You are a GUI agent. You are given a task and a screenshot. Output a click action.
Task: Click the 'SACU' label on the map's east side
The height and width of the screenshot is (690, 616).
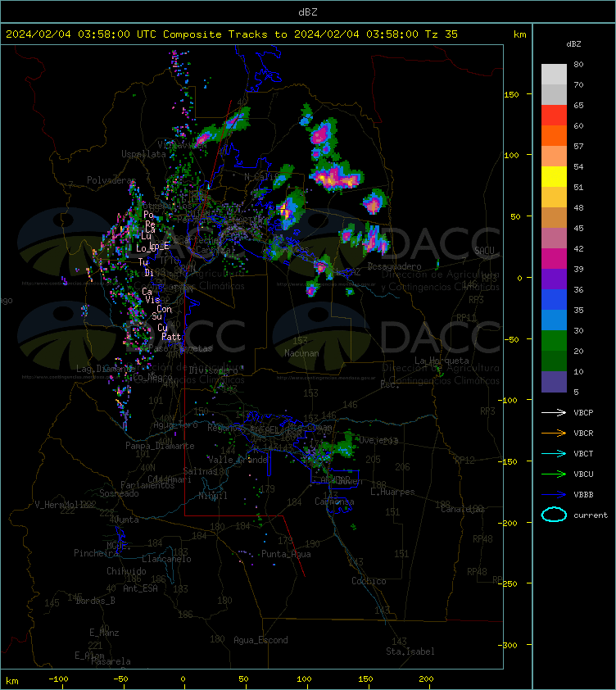(484, 251)
